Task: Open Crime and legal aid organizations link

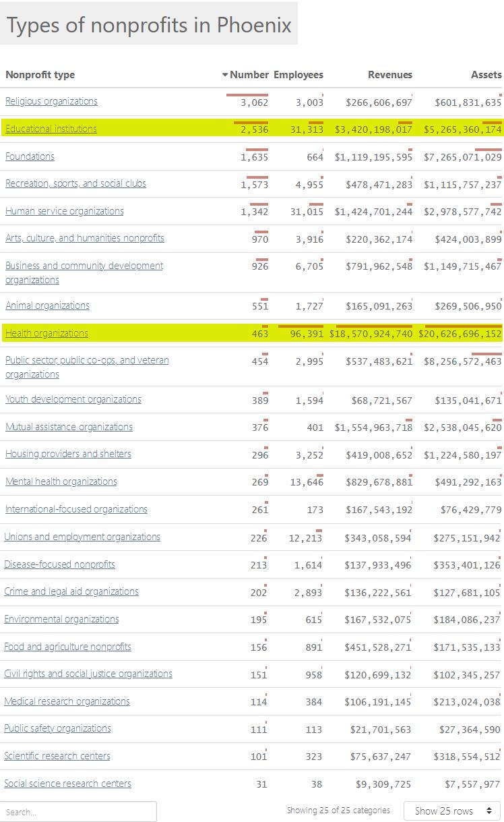Action: point(71,591)
